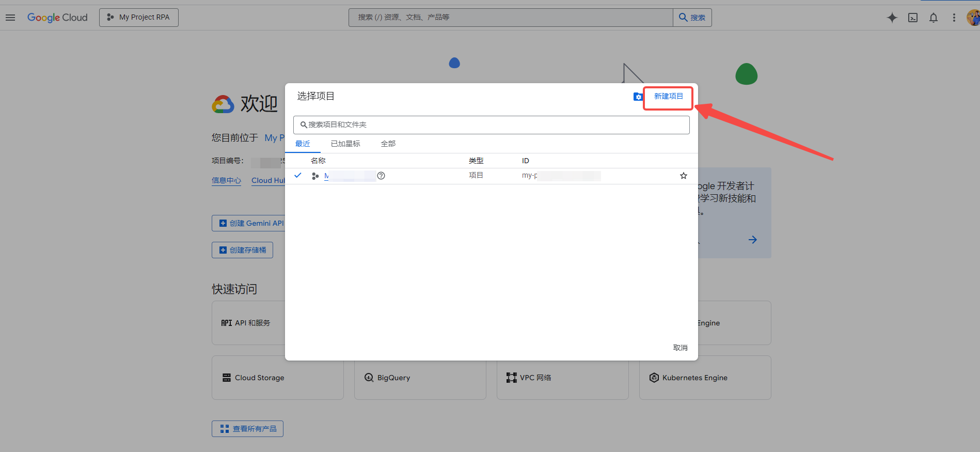Click the magnifier icon in dialog search field
Screen dimensions: 980x452
click(304, 125)
